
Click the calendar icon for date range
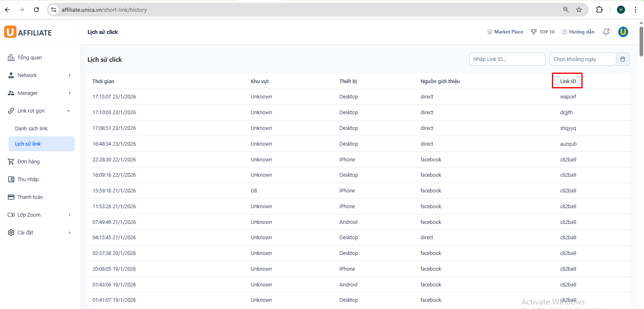tap(623, 59)
